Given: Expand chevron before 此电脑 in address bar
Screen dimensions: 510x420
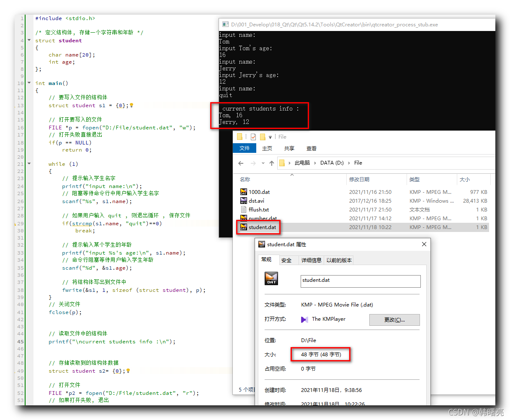Looking at the screenshot, I should tap(289, 163).
